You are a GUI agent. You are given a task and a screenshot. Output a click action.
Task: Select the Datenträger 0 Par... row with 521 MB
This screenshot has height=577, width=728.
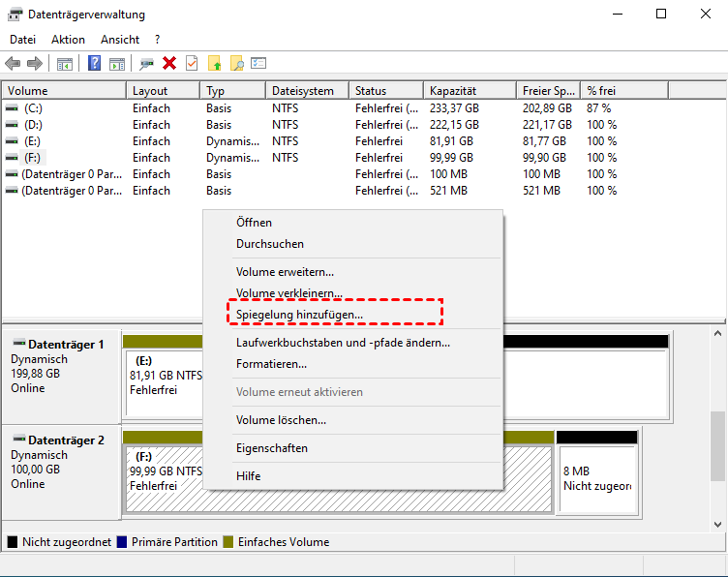click(334, 191)
